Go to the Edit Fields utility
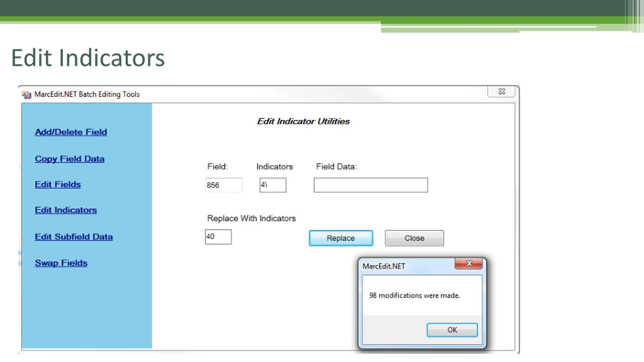The width and height of the screenshot is (644, 362). point(58,184)
